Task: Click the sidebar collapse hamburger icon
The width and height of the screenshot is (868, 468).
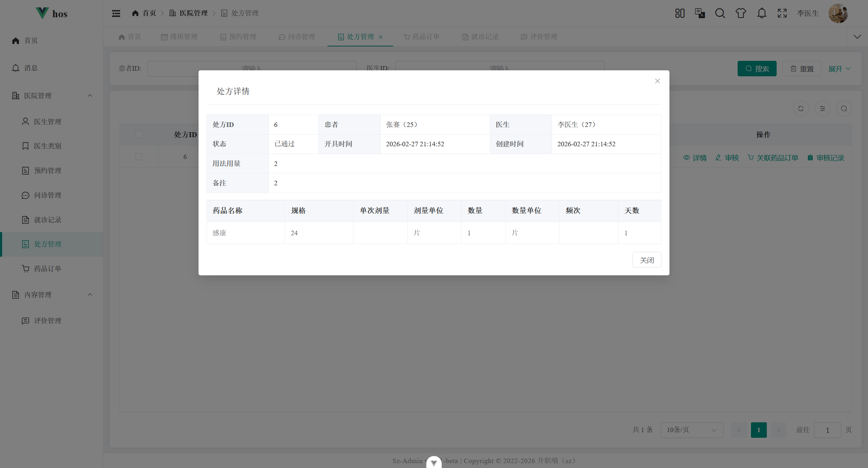Action: pyautogui.click(x=116, y=13)
